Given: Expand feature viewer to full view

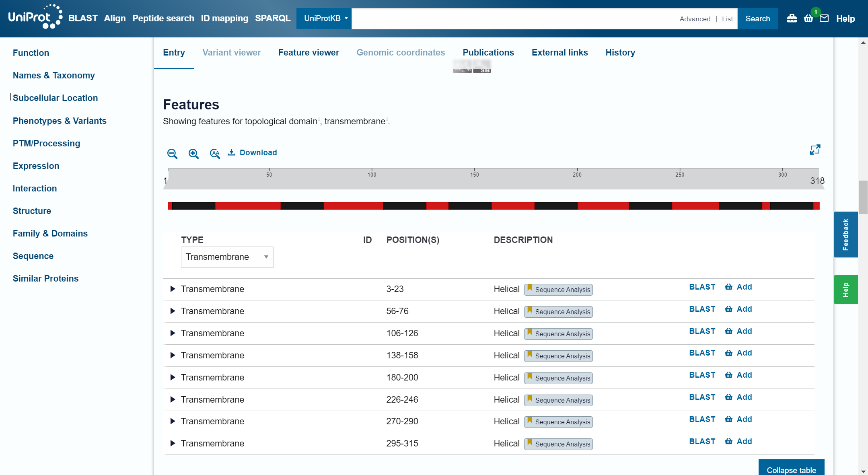Looking at the screenshot, I should click(x=815, y=150).
